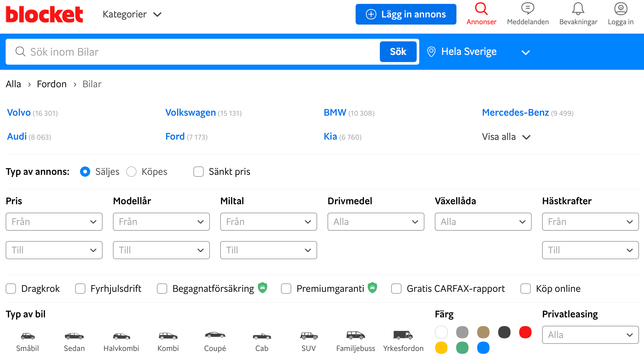The width and height of the screenshot is (644, 360).
Task: Open the Annonser search icon
Action: click(x=481, y=8)
